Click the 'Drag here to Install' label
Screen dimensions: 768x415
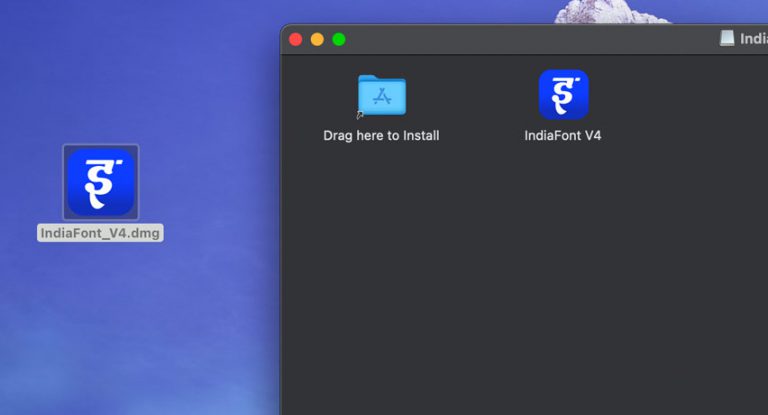381,136
